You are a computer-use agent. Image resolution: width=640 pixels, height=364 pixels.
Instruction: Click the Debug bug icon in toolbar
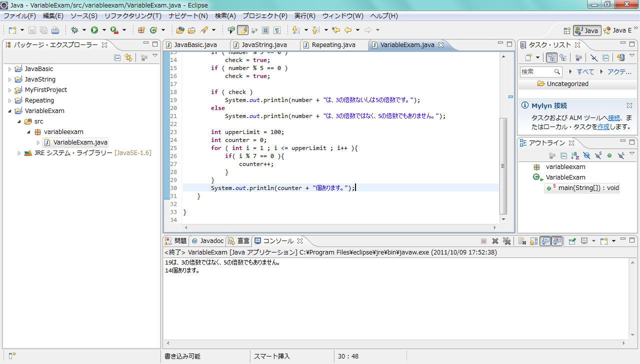[74, 30]
